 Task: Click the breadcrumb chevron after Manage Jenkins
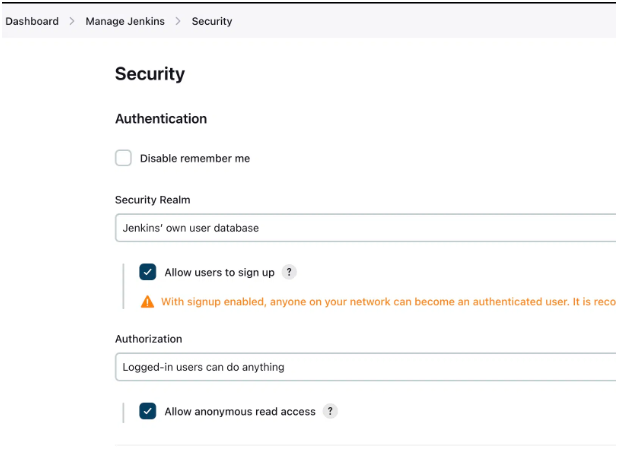178,21
